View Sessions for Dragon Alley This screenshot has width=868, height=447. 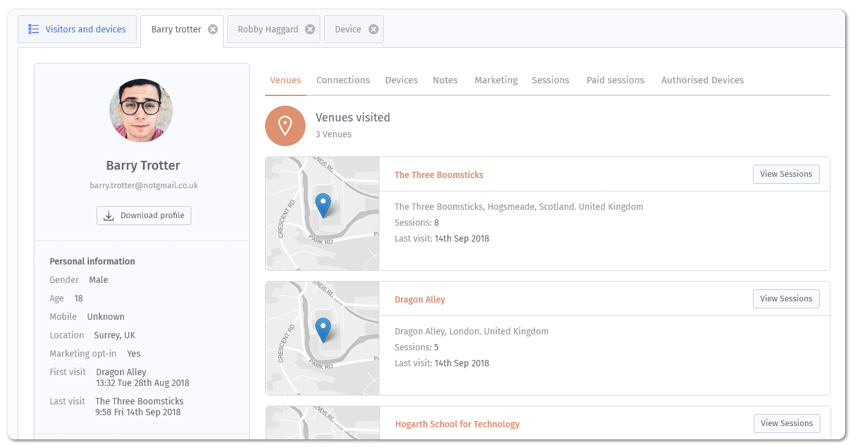click(x=786, y=298)
